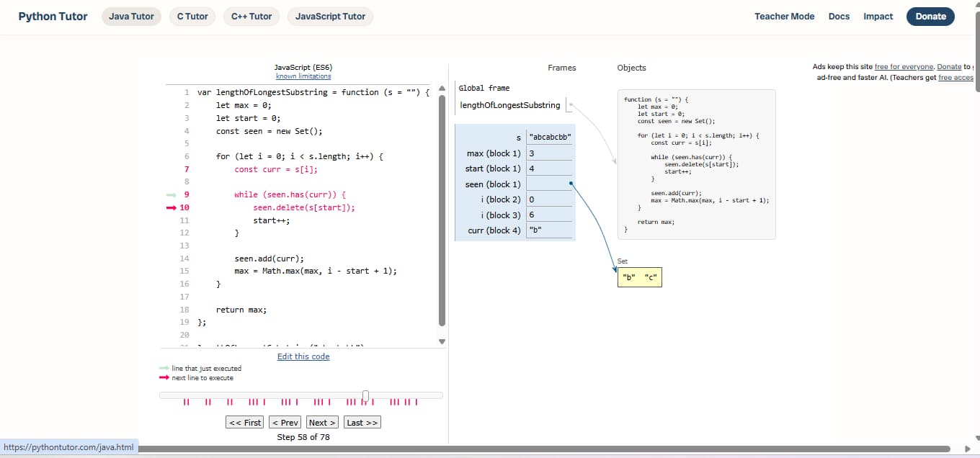Click the code pane vertical scrollbar
The width and height of the screenshot is (980, 458).
pos(442,211)
